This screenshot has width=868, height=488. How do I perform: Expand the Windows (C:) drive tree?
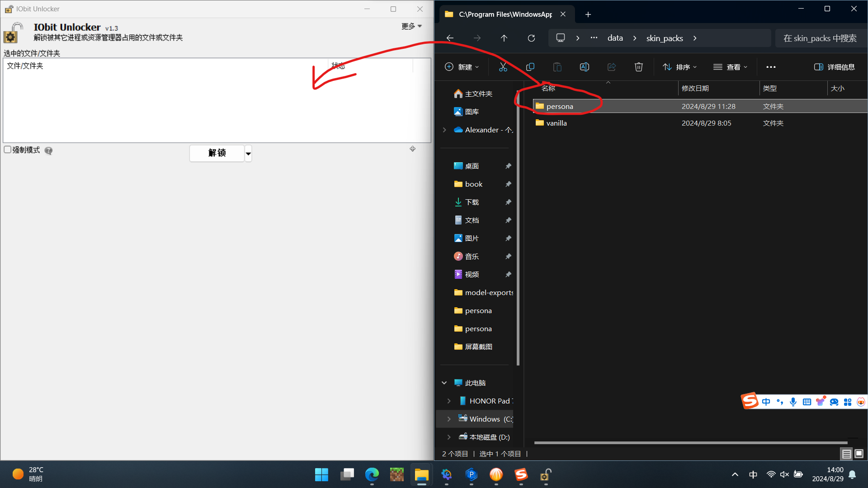[448, 419]
